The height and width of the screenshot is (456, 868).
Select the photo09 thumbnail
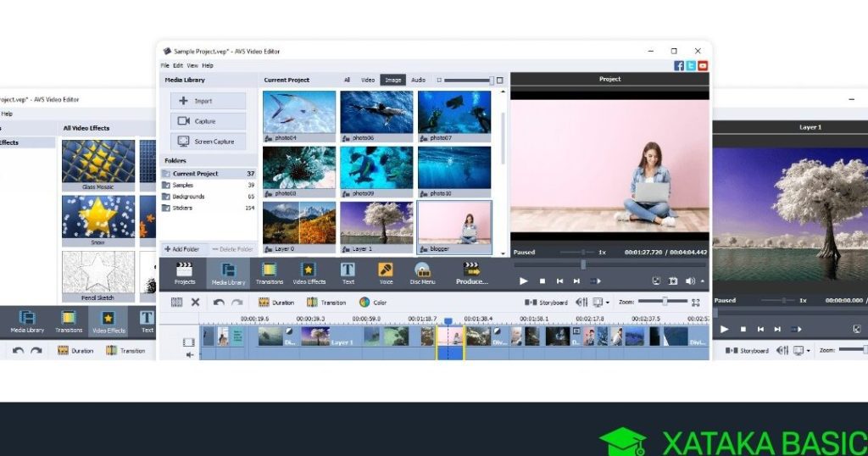click(376, 167)
